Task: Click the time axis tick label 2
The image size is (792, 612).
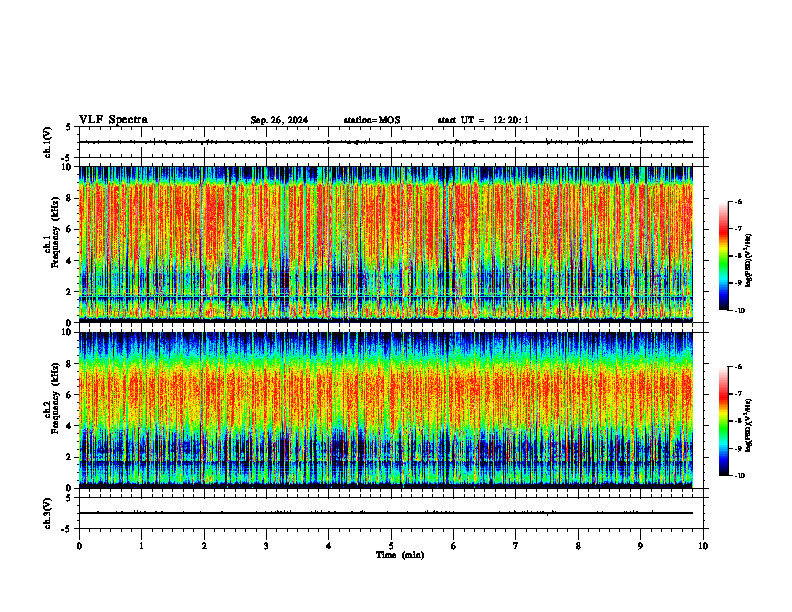Action: click(x=204, y=546)
